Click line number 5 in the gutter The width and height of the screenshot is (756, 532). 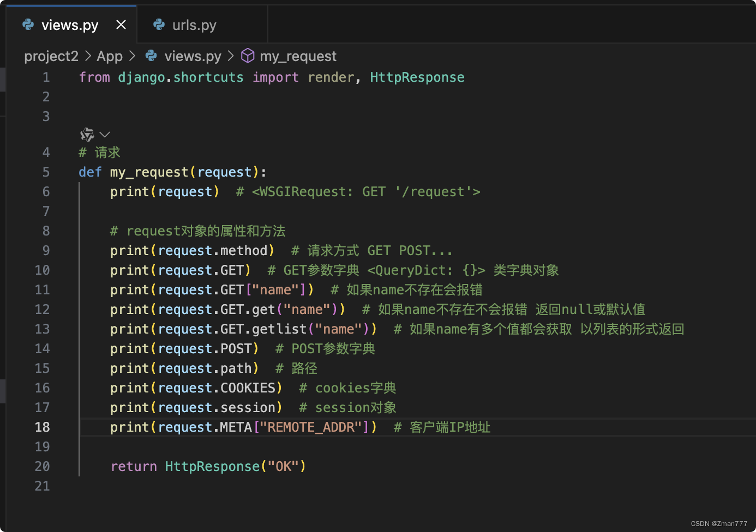coord(46,172)
